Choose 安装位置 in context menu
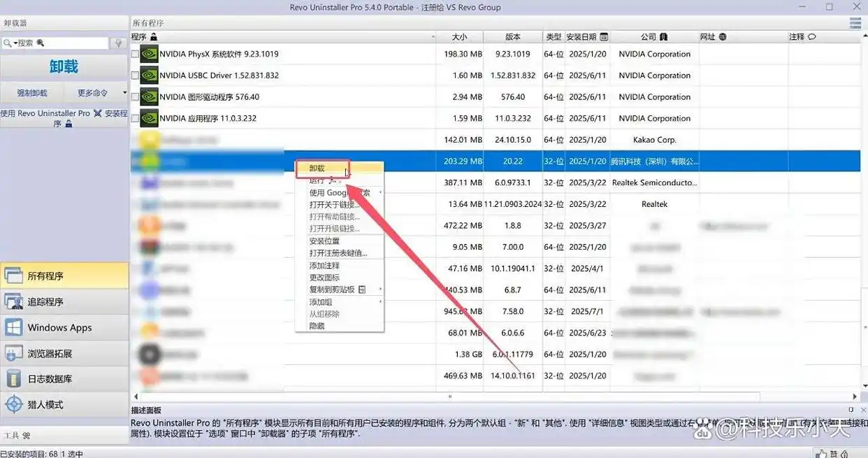This screenshot has width=868, height=458. pyautogui.click(x=339, y=241)
